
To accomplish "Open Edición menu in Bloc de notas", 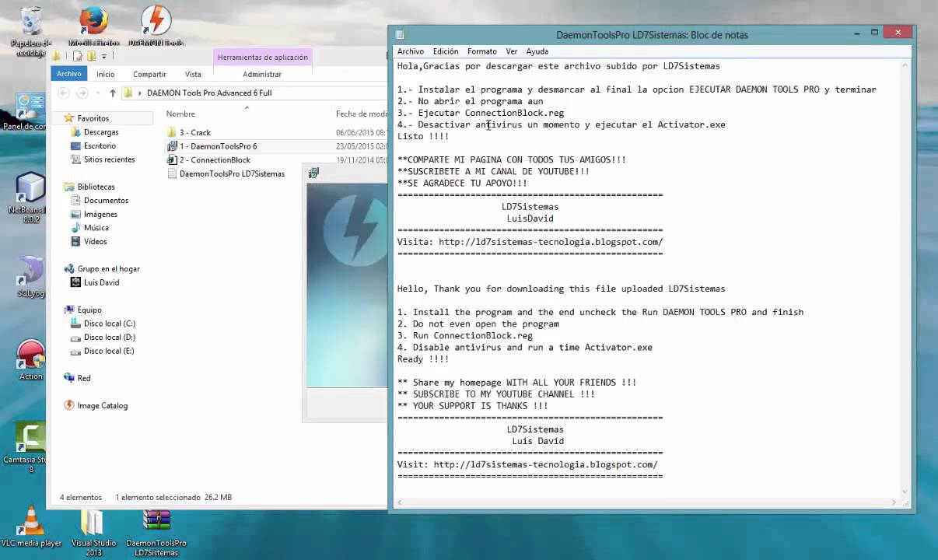I will pos(446,51).
